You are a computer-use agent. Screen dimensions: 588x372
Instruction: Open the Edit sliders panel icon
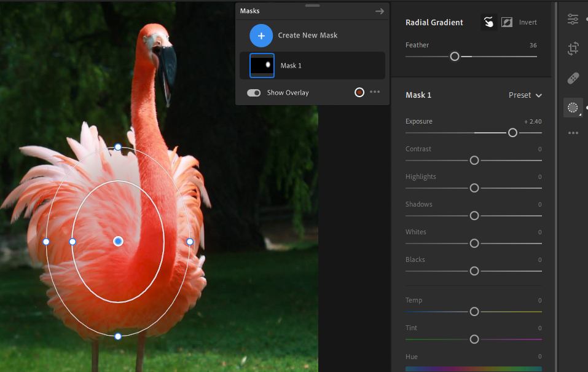pos(573,19)
